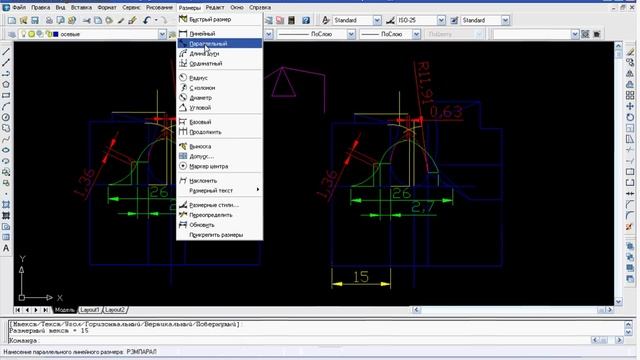The height and width of the screenshot is (360, 640).
Task: Click the Cut scissors icon
Action: pos(87,20)
